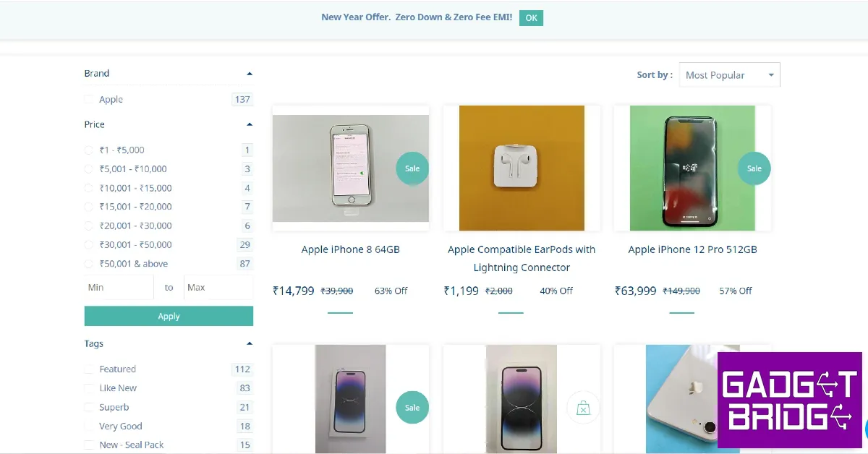The height and width of the screenshot is (454, 868).
Task: Click the Sale badge on boxed iPhone 14 Pro
Action: pos(412,408)
